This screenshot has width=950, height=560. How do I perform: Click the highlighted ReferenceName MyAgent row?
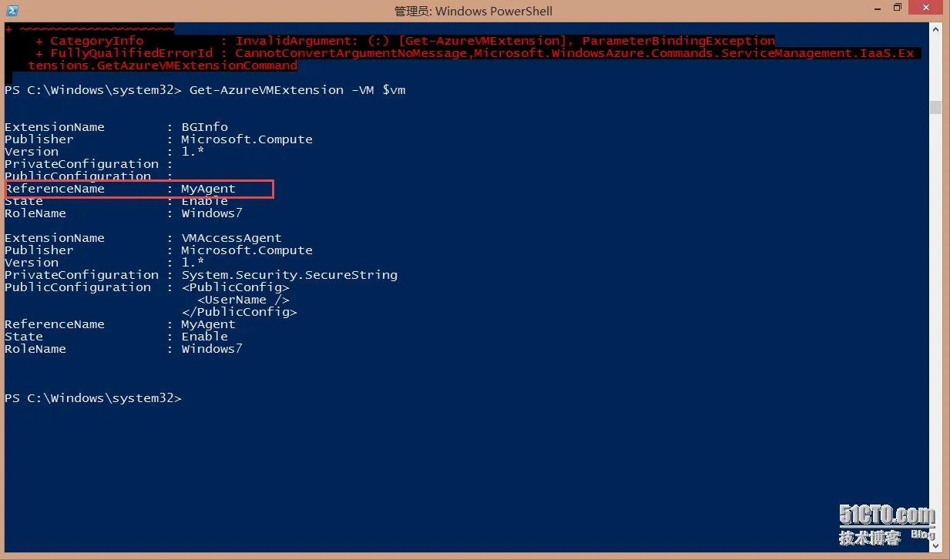(139, 189)
